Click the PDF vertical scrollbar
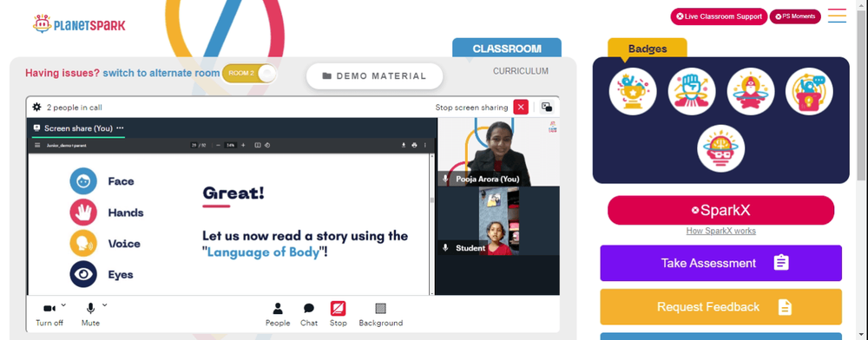The image size is (868, 340). (x=432, y=224)
